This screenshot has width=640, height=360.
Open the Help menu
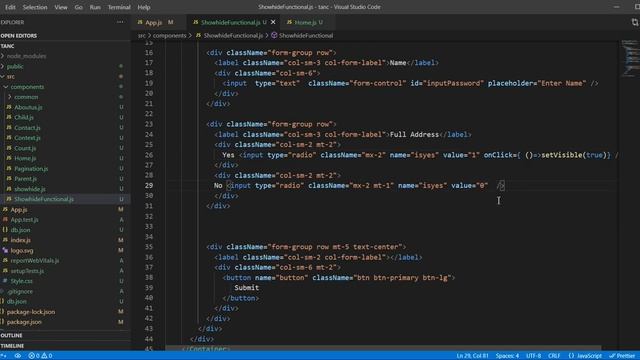click(x=144, y=7)
